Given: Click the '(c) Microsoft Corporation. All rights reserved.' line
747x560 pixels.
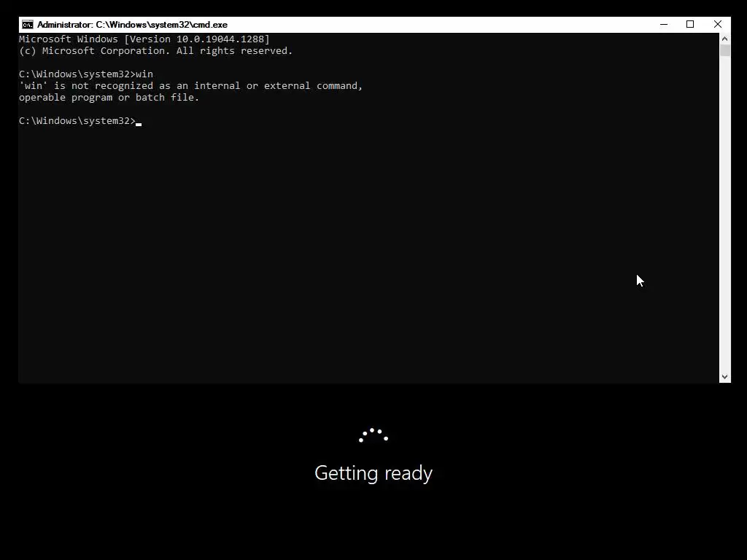Looking at the screenshot, I should [x=156, y=51].
